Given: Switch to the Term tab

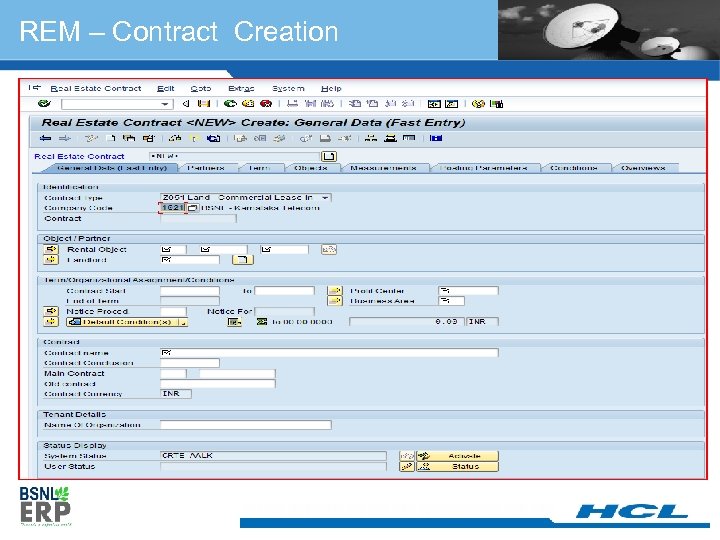Looking at the screenshot, I should (259, 168).
